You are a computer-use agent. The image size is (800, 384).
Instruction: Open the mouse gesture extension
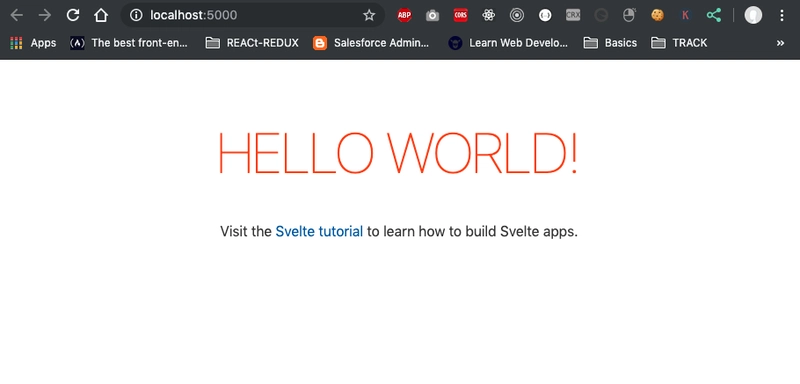[x=630, y=15]
